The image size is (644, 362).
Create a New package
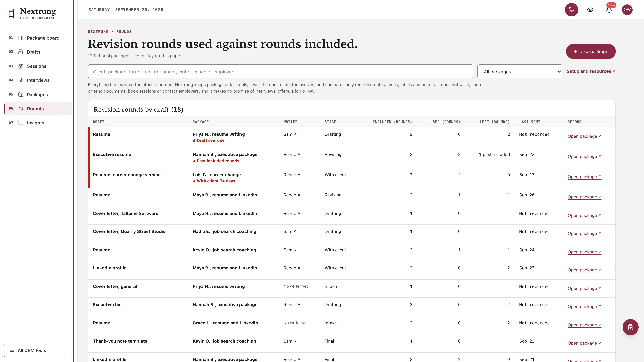(x=591, y=51)
